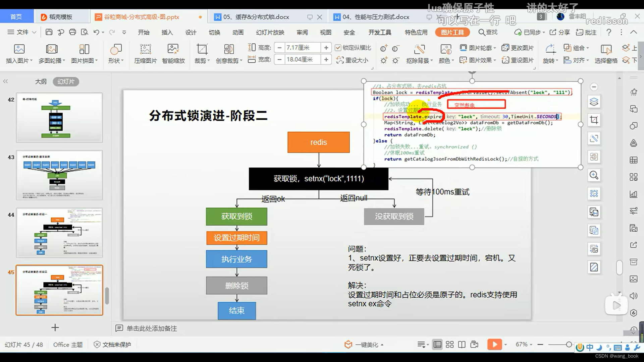Expand the File menu dropdown
Viewport: 644px width, 362px height.
22,32
